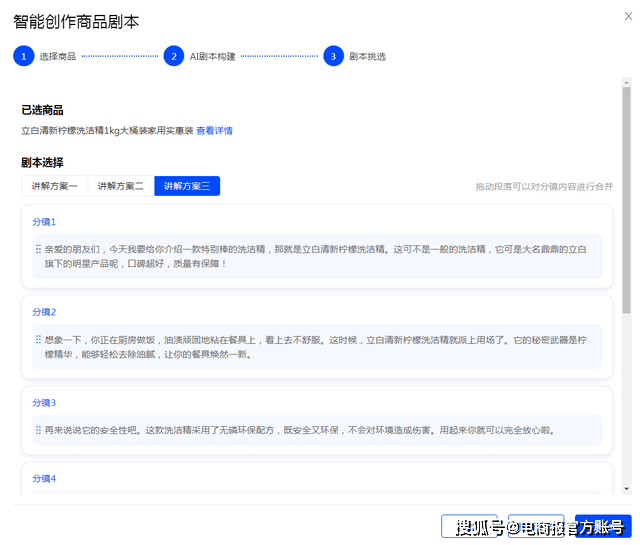Click drag handle of 分镜1 paragraph
The height and width of the screenshot is (545, 640).
pos(38,249)
